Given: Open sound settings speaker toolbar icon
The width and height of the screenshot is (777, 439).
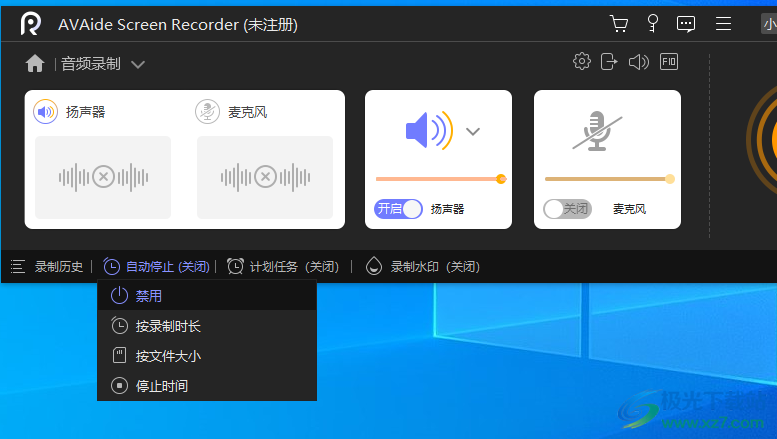Looking at the screenshot, I should point(639,62).
